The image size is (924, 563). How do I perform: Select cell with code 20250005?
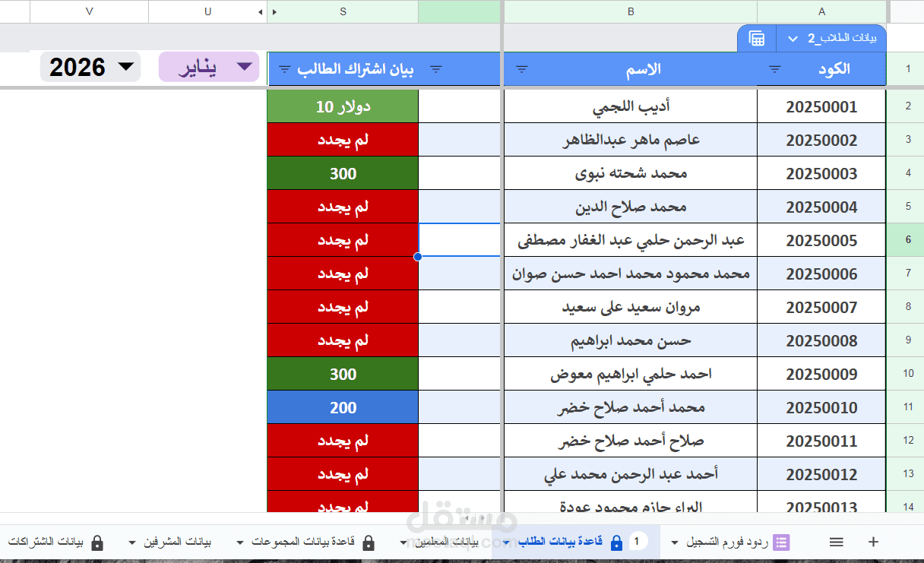(821, 240)
